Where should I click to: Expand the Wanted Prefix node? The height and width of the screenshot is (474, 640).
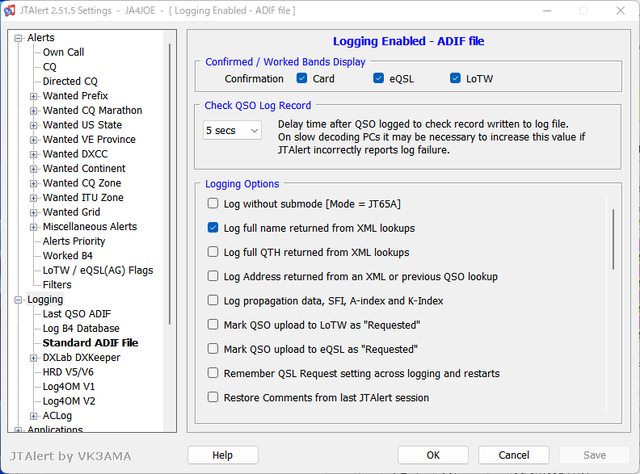[x=33, y=96]
